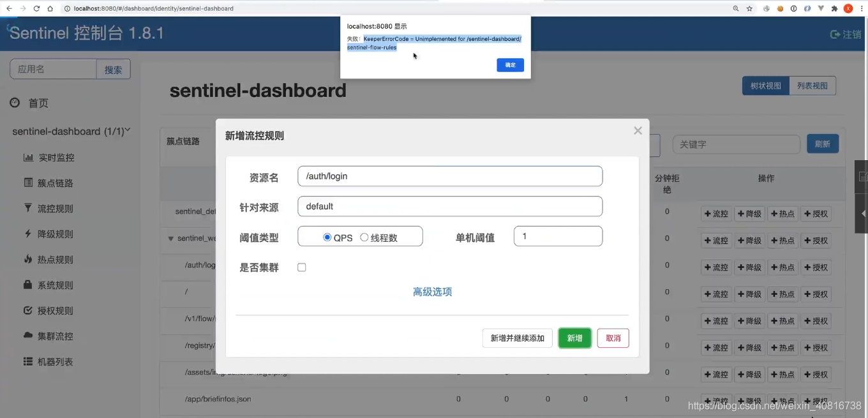Open 集群流控 in the sidebar
868x418 pixels.
[56, 336]
